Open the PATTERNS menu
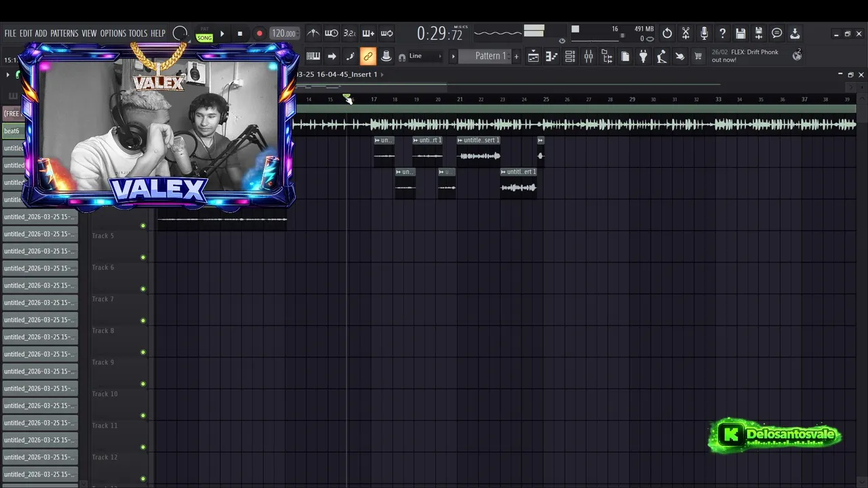 pos(64,33)
